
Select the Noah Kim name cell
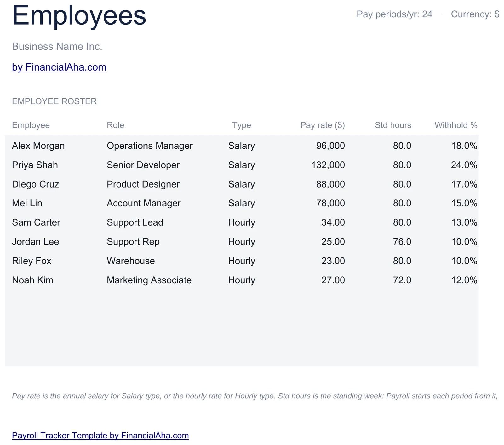click(x=32, y=280)
